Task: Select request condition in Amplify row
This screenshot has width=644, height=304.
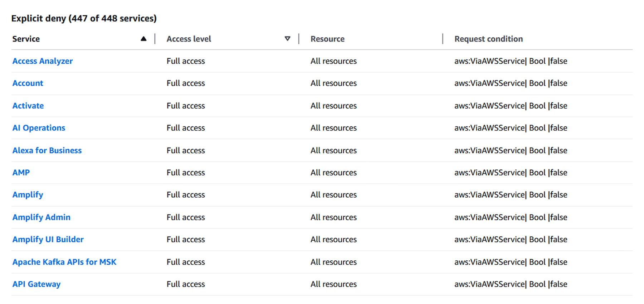Action: 511,195
